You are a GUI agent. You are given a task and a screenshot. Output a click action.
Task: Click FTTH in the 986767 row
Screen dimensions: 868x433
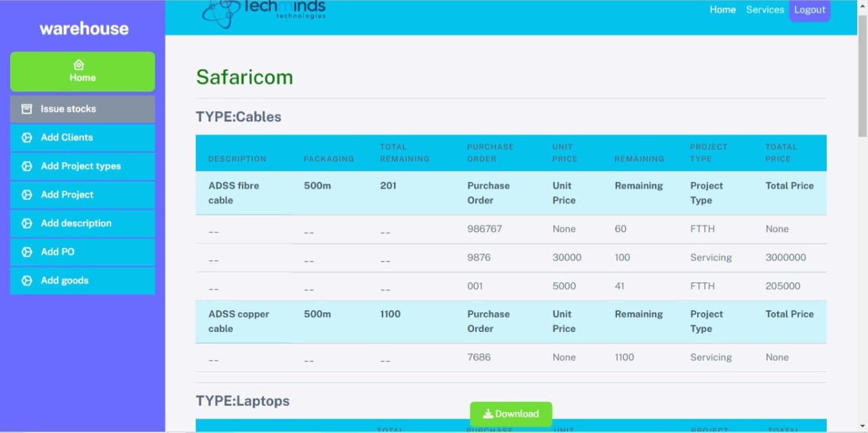(x=703, y=229)
